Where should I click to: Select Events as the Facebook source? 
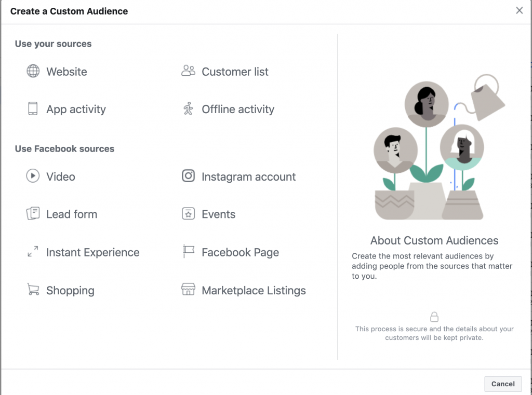[208, 214]
